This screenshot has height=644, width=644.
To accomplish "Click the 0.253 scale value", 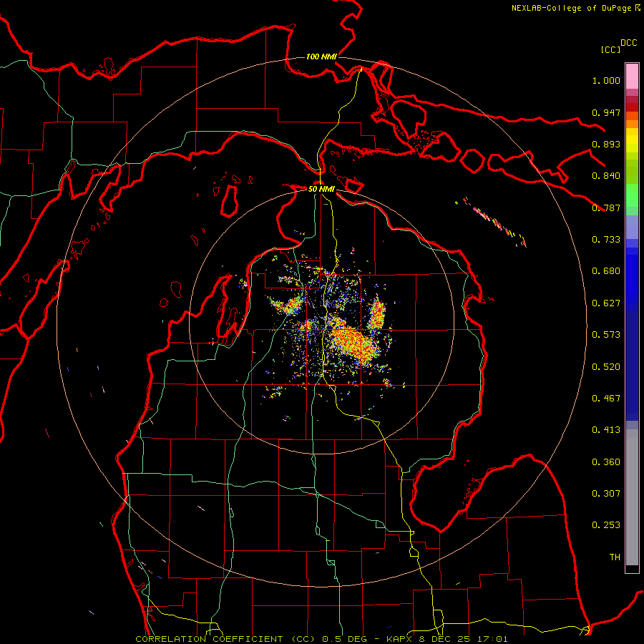I will [x=606, y=525].
